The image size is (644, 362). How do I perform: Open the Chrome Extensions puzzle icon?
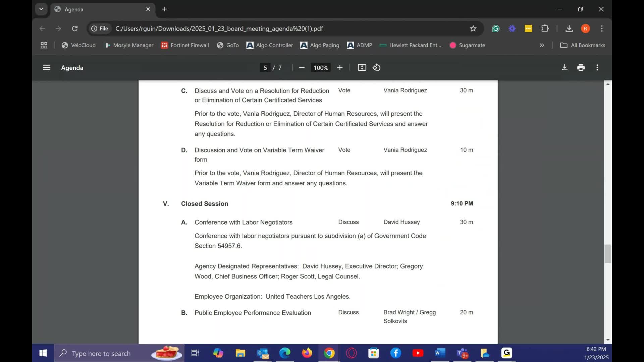tap(545, 28)
